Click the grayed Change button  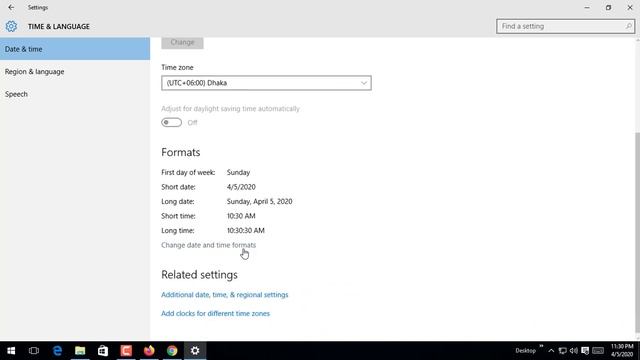pos(182,42)
